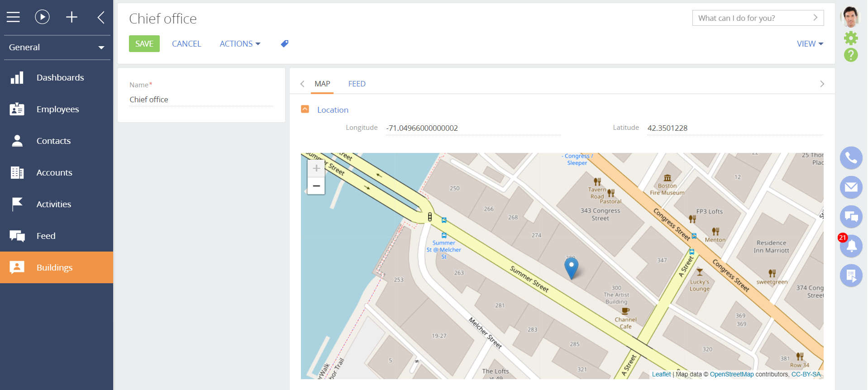Switch to the FEED tab
The height and width of the screenshot is (390, 868).
coord(357,84)
